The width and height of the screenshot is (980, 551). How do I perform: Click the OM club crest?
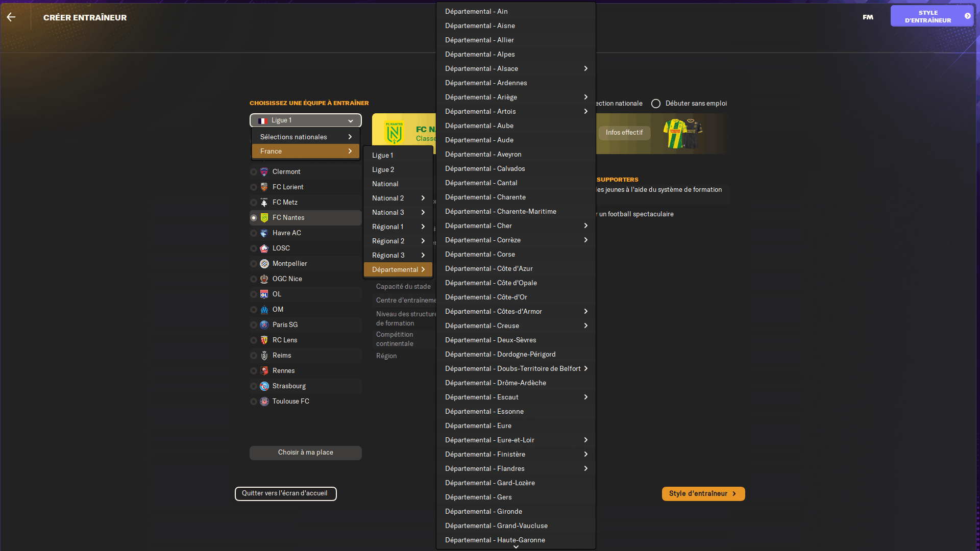[x=264, y=310]
